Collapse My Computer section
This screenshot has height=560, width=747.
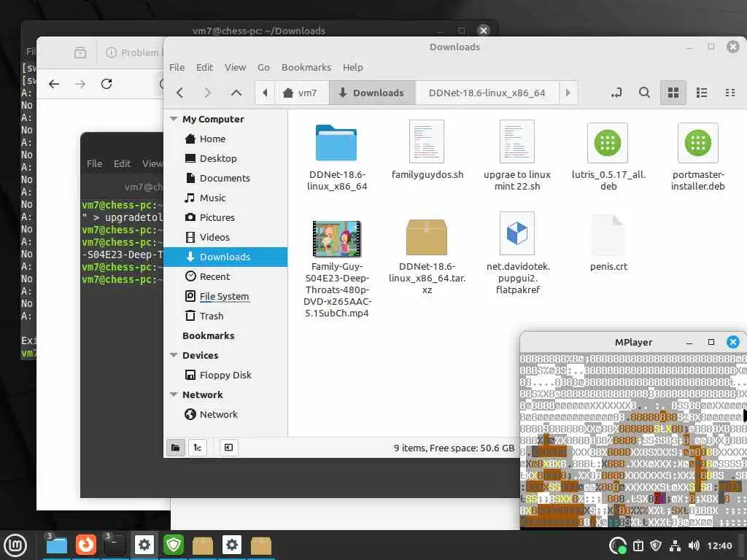point(174,119)
